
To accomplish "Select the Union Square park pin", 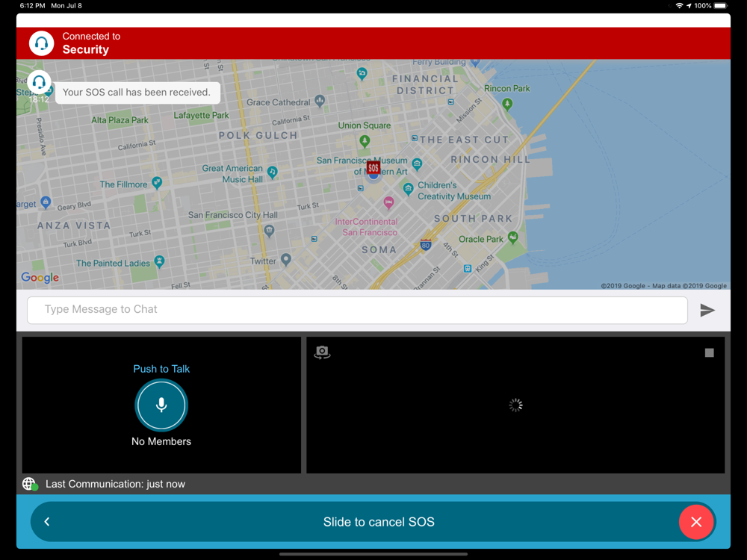I will point(365,140).
